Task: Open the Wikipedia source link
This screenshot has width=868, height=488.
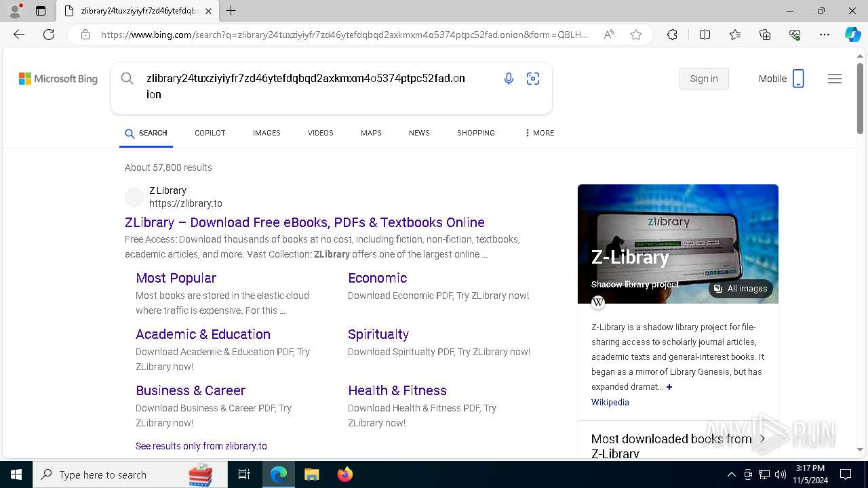Action: (610, 403)
